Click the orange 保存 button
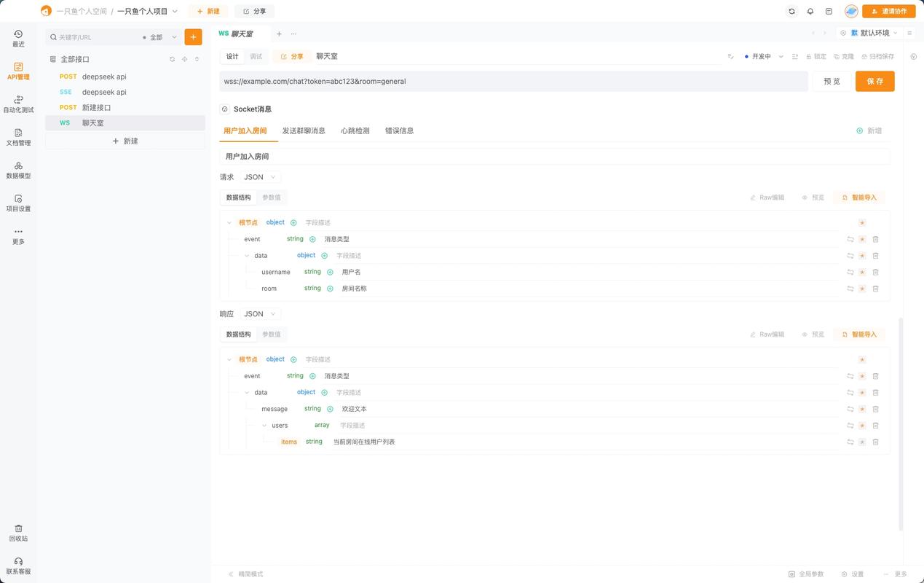 click(x=874, y=81)
